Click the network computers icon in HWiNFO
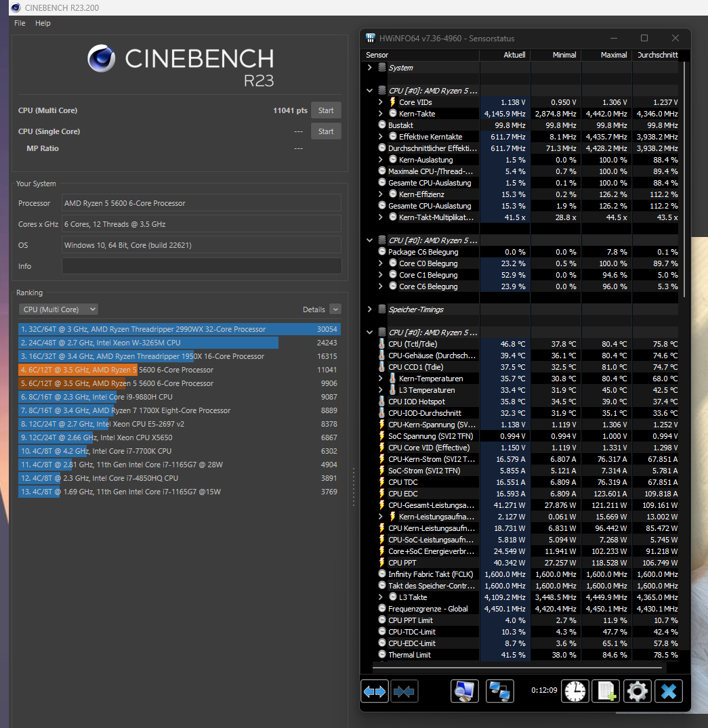The height and width of the screenshot is (728, 708). (499, 691)
